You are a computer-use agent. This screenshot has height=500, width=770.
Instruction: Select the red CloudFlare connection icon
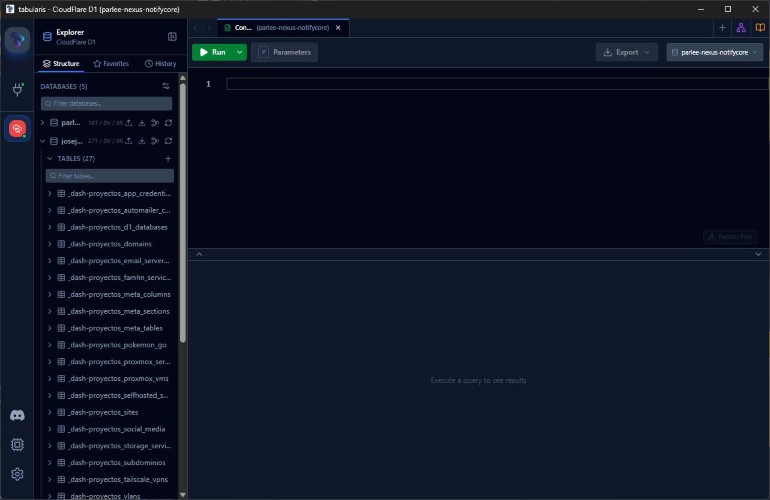point(17,129)
